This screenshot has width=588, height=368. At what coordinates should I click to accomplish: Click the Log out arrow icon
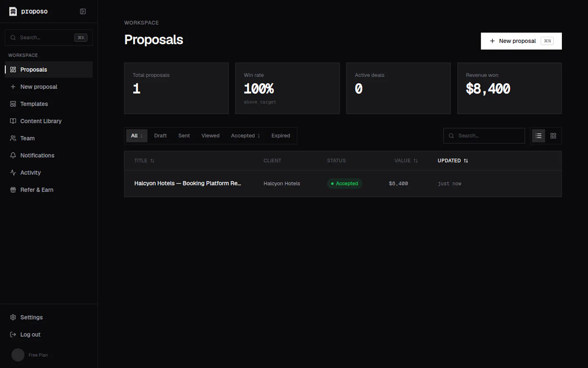[13, 335]
